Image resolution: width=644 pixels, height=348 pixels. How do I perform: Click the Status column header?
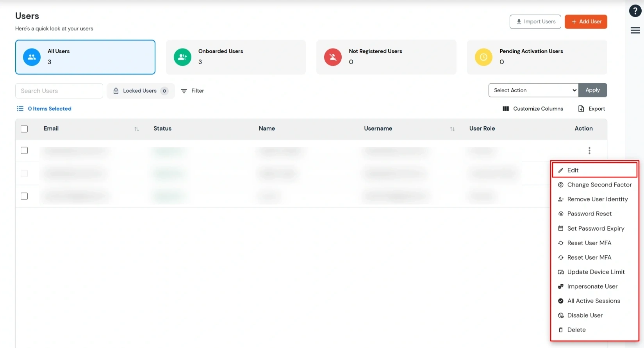coord(162,129)
